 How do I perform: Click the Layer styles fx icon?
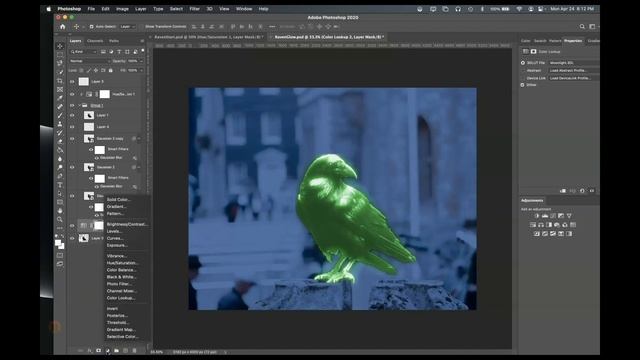pos(89,351)
